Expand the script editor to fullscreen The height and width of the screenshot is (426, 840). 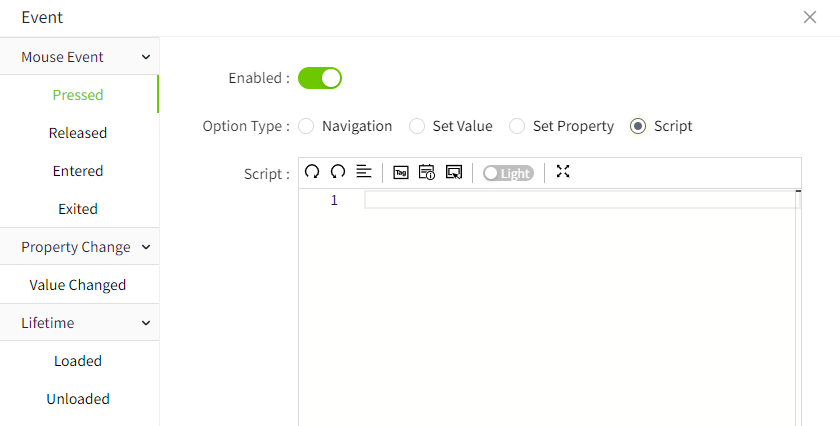point(563,172)
